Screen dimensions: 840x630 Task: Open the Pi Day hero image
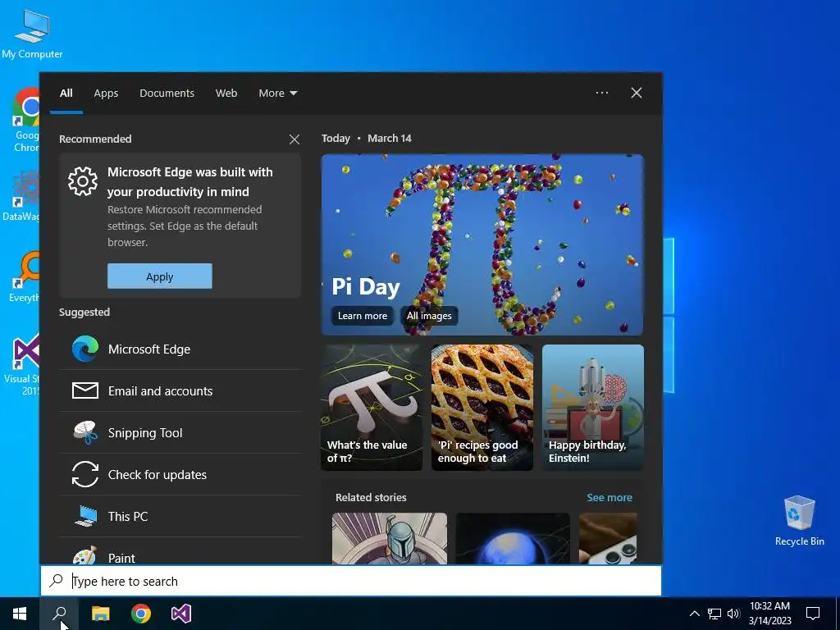[482, 244]
